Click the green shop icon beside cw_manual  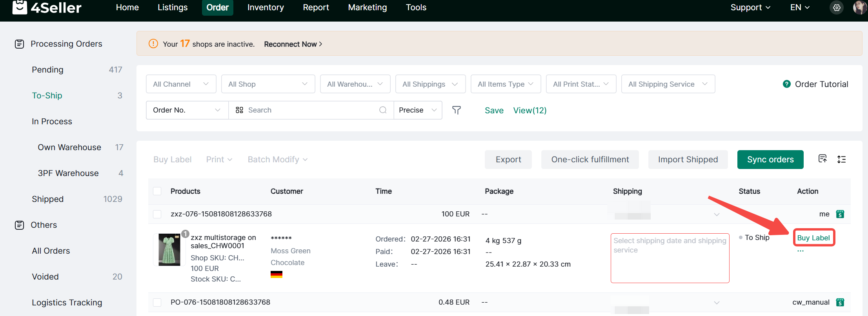click(x=840, y=302)
